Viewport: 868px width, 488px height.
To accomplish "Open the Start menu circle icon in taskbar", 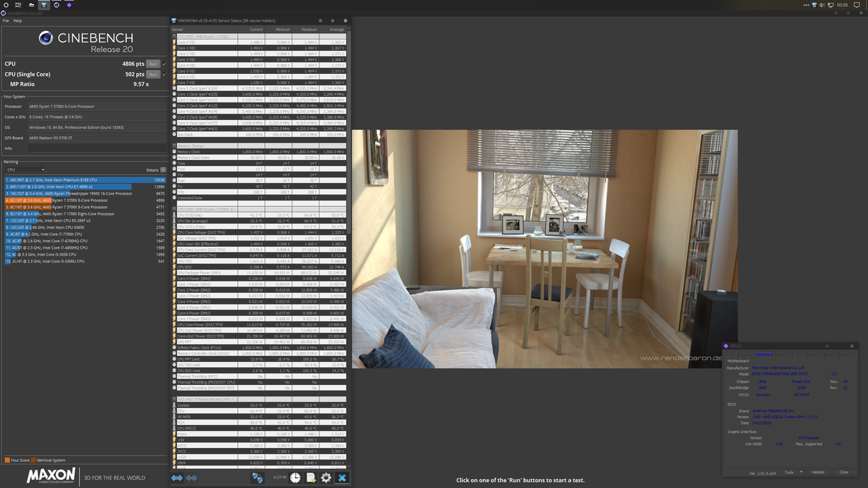I will 6,5.
